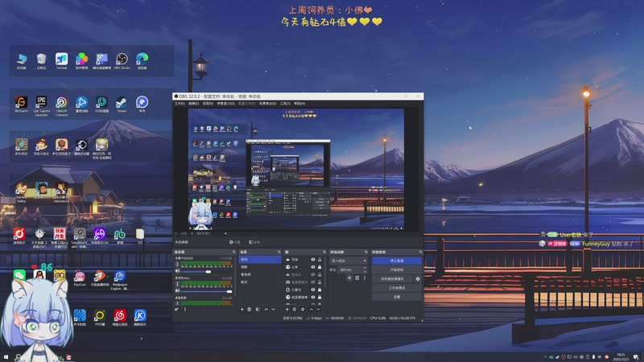644x362 pixels.
Task: Open Wallpaper Engine desktop shortcut
Action: tap(120, 280)
